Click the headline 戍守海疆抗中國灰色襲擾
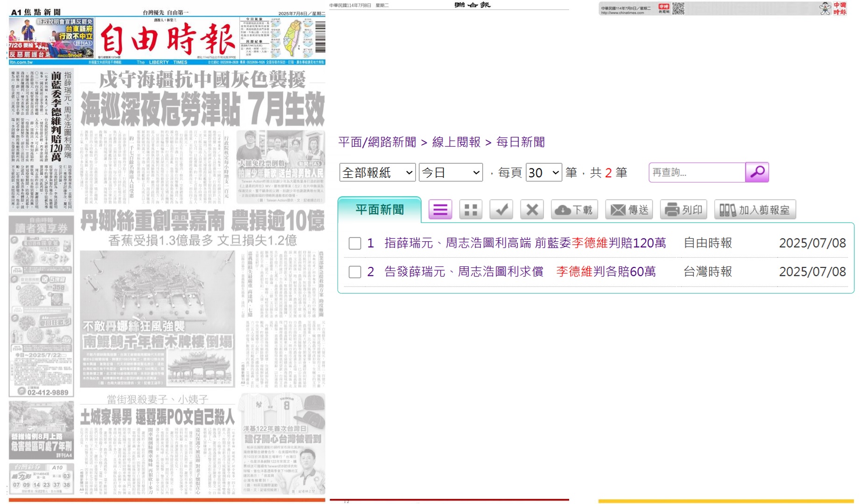This screenshot has height=504, width=860. point(203,79)
